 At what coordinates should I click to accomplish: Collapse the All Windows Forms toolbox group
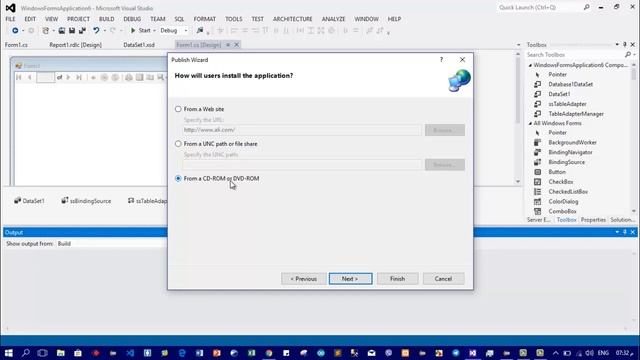[x=530, y=123]
